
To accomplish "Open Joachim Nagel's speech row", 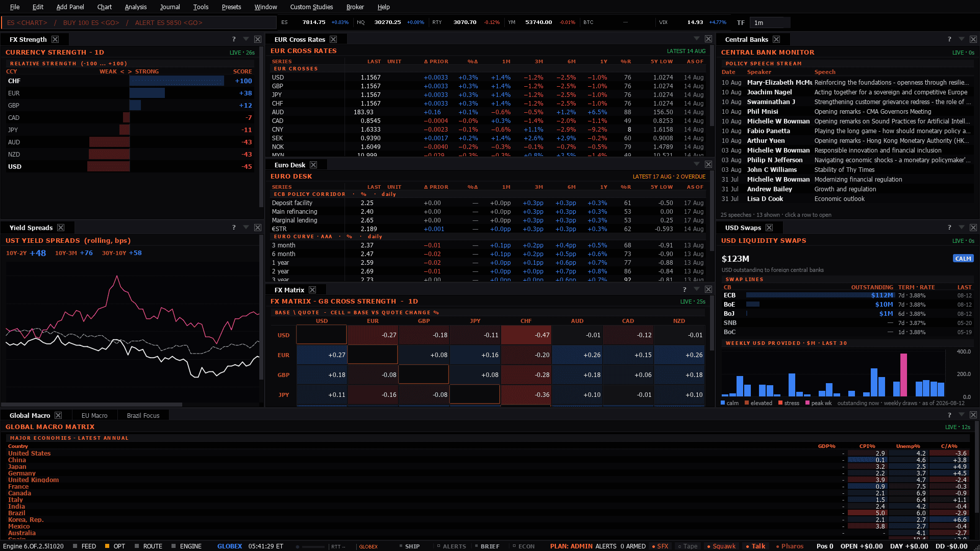I will (847, 92).
